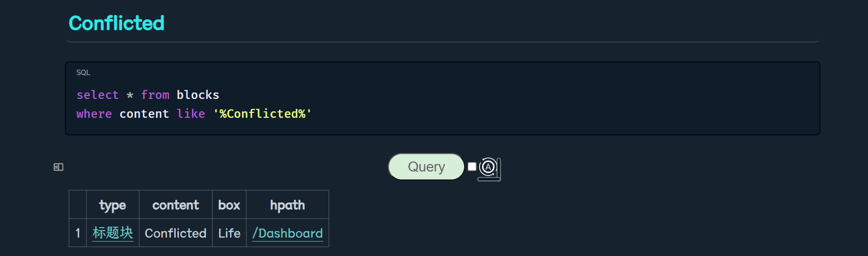The width and height of the screenshot is (868, 256).
Task: Click the 'blocks' table name in code
Action: (198, 95)
